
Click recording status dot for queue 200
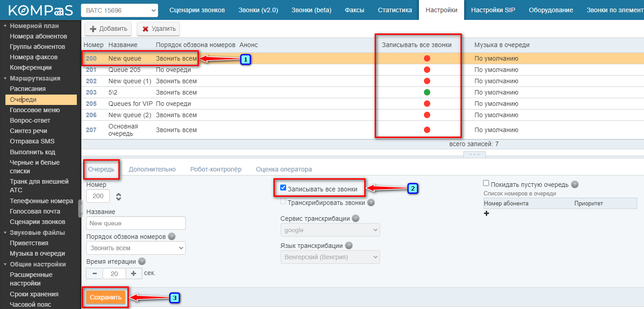[427, 58]
